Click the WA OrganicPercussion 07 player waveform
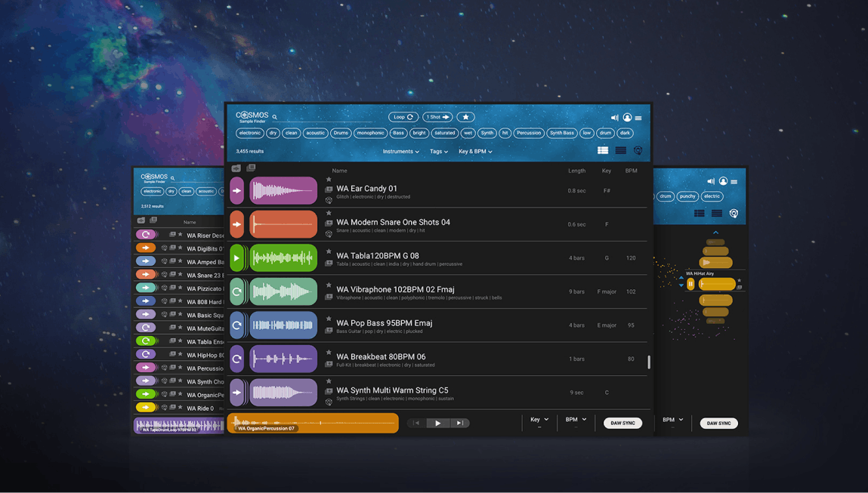The image size is (868, 493). [x=313, y=424]
